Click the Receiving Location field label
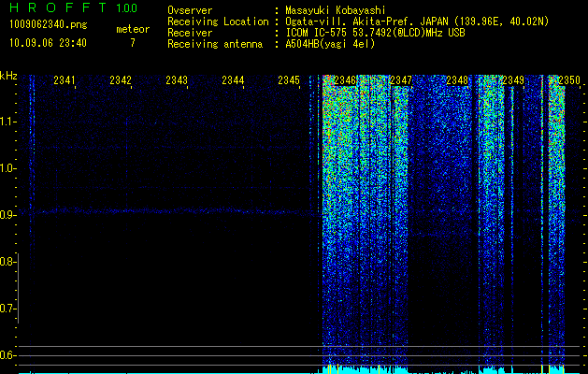 point(218,22)
